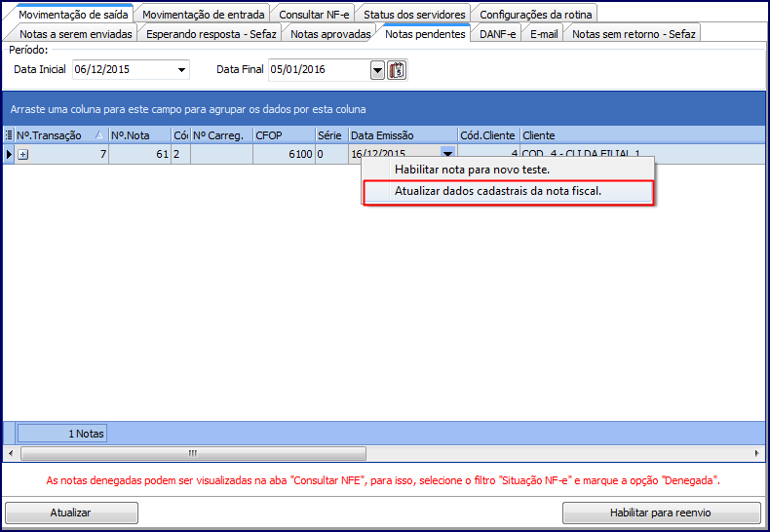Click the 1 Notas footer count
The width and height of the screenshot is (770, 532).
[61, 434]
